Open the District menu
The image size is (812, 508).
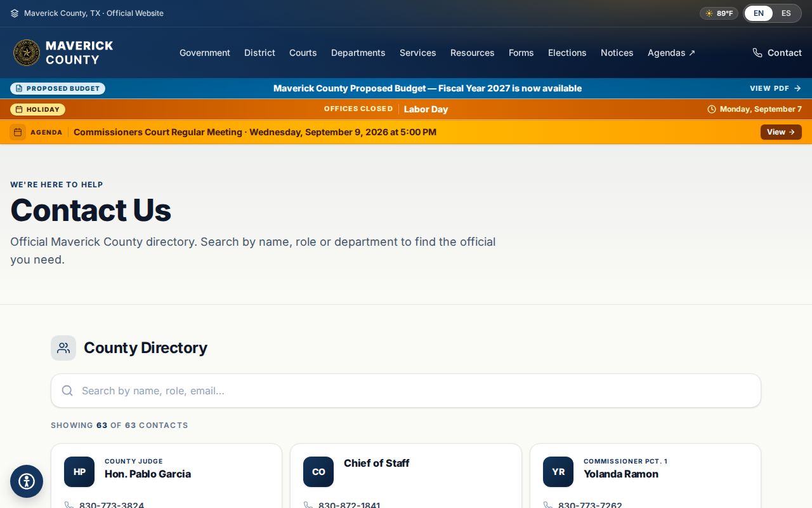(259, 53)
